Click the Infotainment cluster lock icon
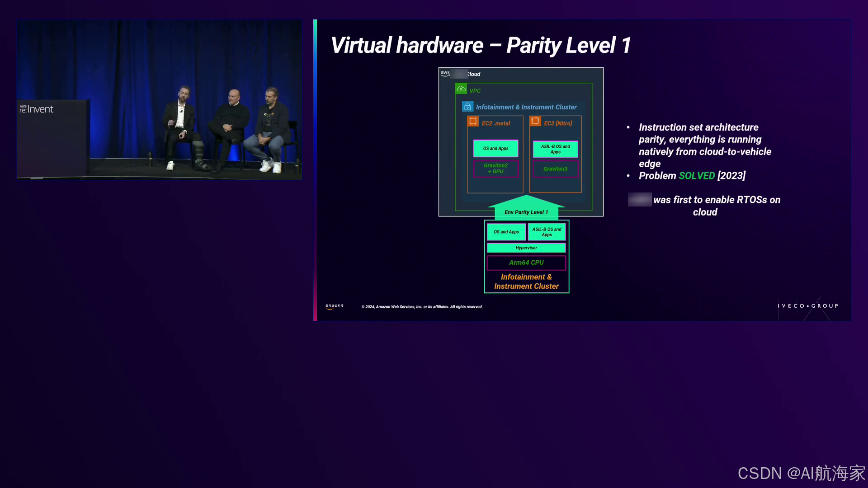The image size is (868, 488). (x=467, y=107)
